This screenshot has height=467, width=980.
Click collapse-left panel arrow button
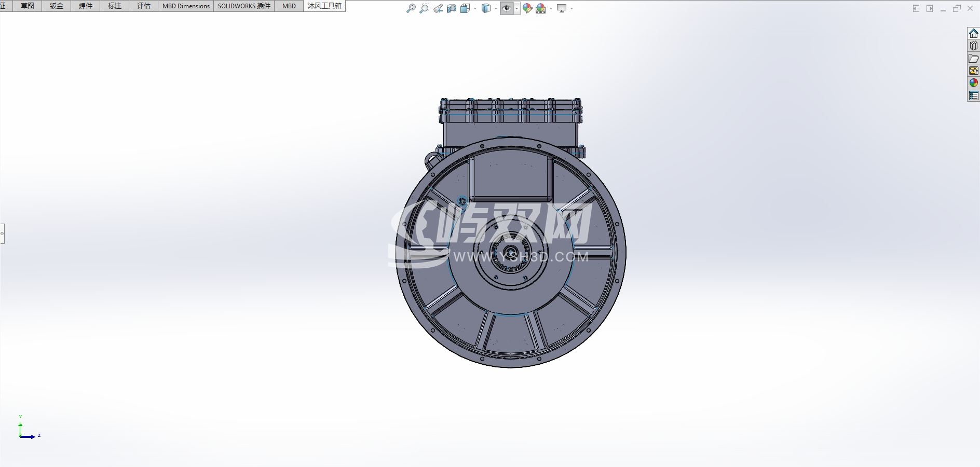pos(916,8)
